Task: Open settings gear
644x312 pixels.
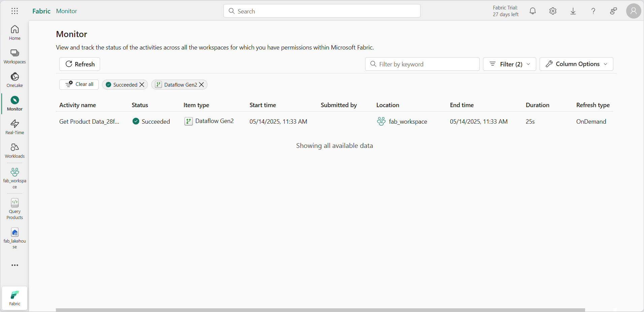Action: coord(553,11)
